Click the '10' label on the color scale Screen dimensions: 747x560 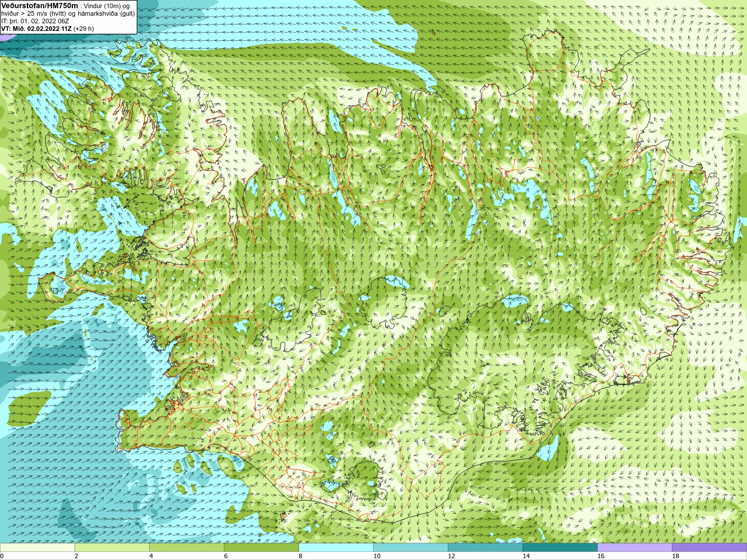[x=377, y=556]
